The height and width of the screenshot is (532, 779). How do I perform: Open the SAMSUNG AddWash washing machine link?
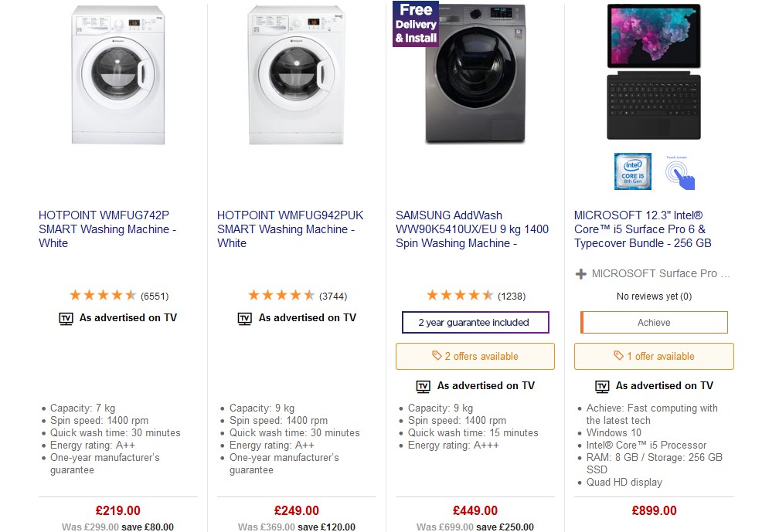coord(471,229)
